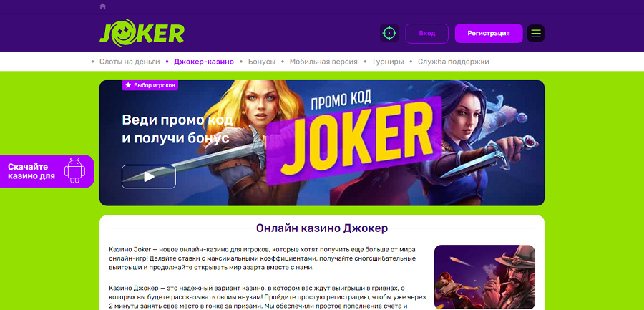Open the Бонусы section
The height and width of the screenshot is (310, 644).
[262, 62]
